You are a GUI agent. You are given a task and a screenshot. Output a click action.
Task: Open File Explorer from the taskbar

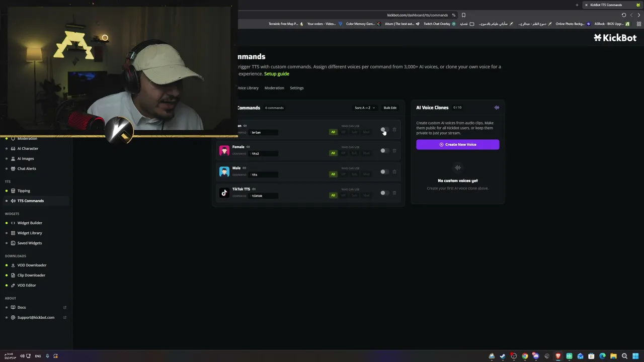tap(613, 356)
